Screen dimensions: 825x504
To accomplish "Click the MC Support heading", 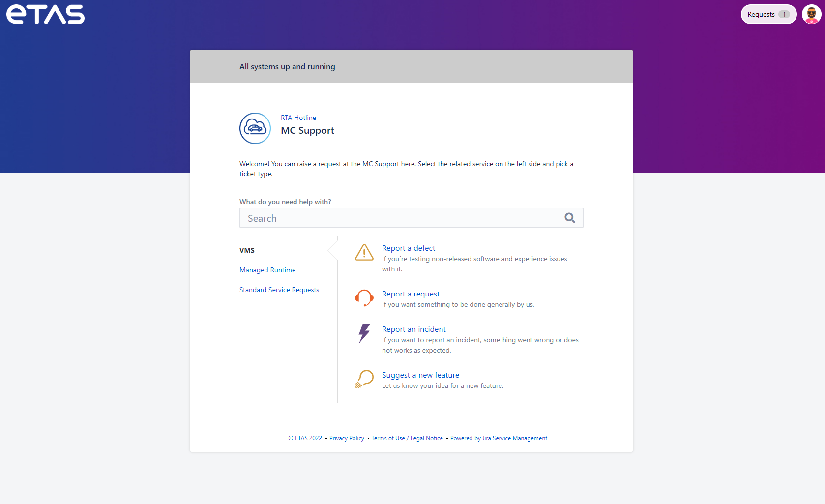I will pyautogui.click(x=307, y=130).
